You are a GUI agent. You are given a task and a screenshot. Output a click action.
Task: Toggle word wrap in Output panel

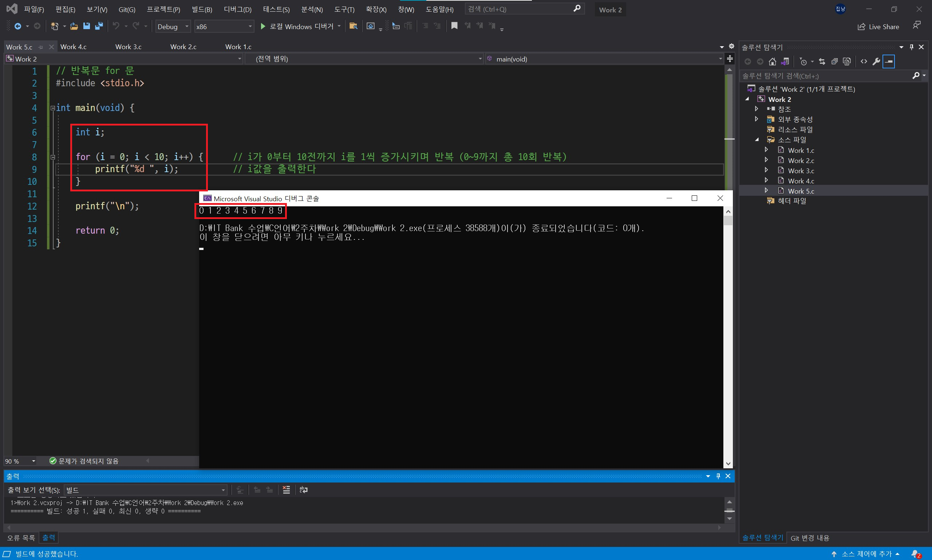(304, 490)
